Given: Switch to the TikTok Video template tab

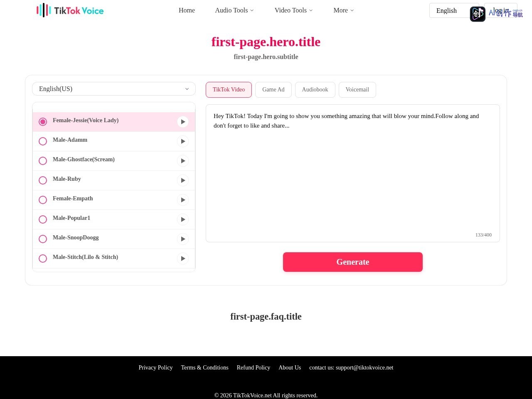Looking at the screenshot, I should click(229, 90).
